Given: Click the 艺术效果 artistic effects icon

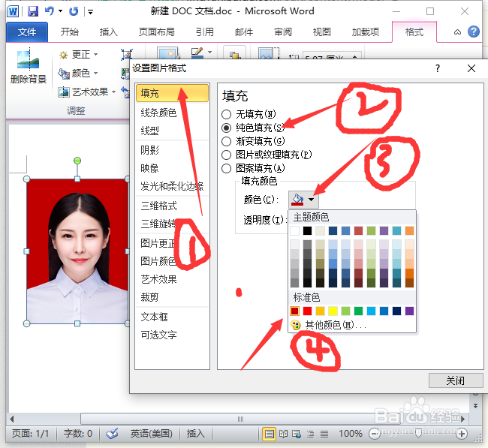Looking at the screenshot, I should tap(64, 92).
